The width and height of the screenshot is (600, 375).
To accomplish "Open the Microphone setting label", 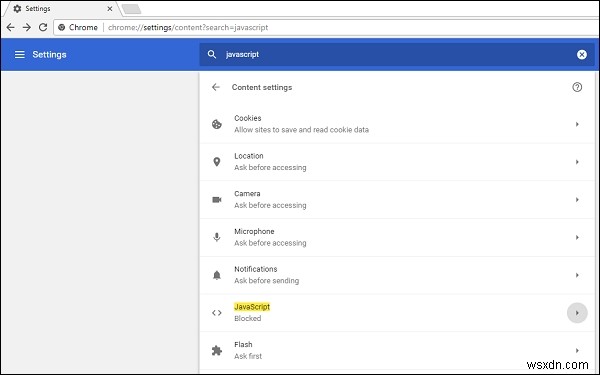I will (254, 232).
